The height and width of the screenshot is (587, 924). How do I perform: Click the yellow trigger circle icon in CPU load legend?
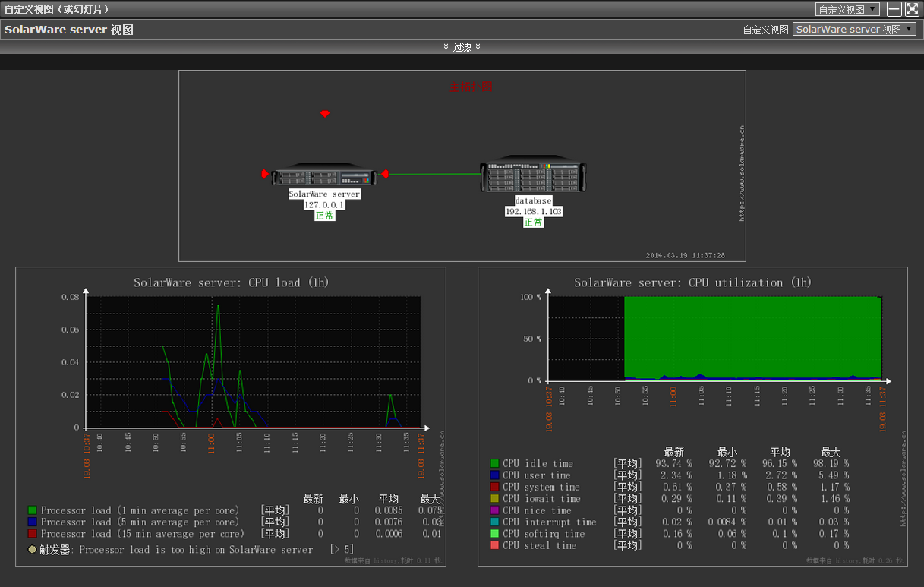click(x=32, y=549)
